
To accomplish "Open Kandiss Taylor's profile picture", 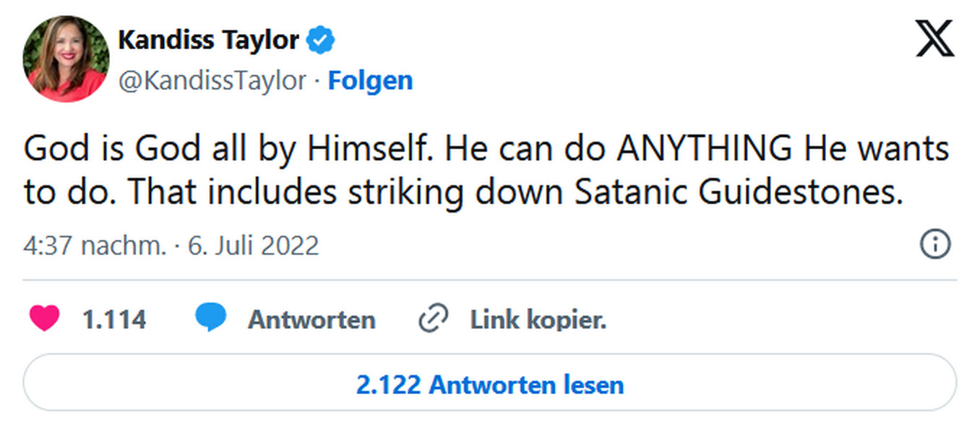I will 66,59.
